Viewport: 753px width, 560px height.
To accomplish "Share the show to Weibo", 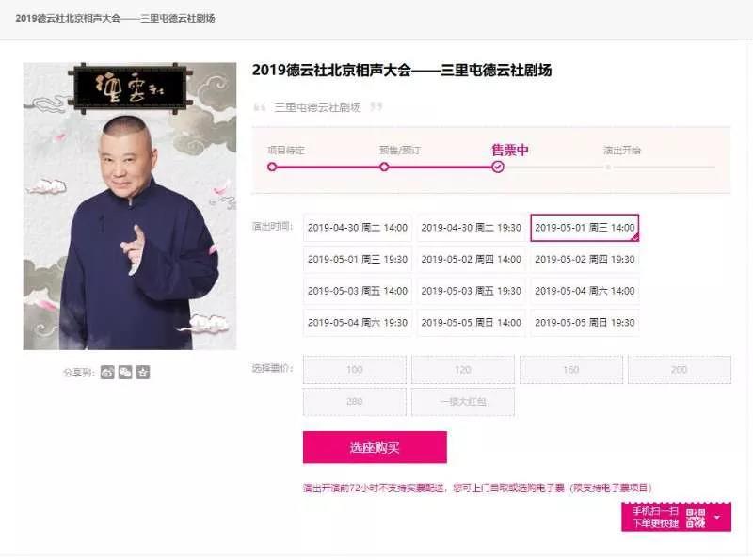I will coord(107,372).
